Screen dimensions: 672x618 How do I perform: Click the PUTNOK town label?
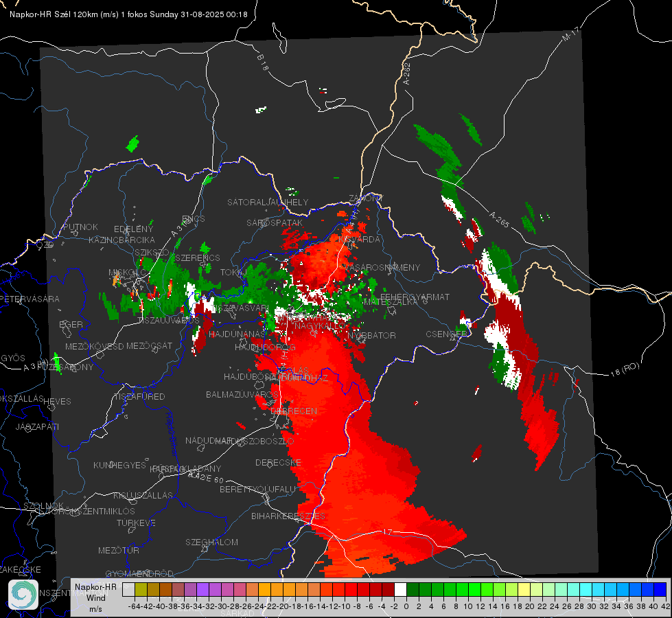(80, 227)
